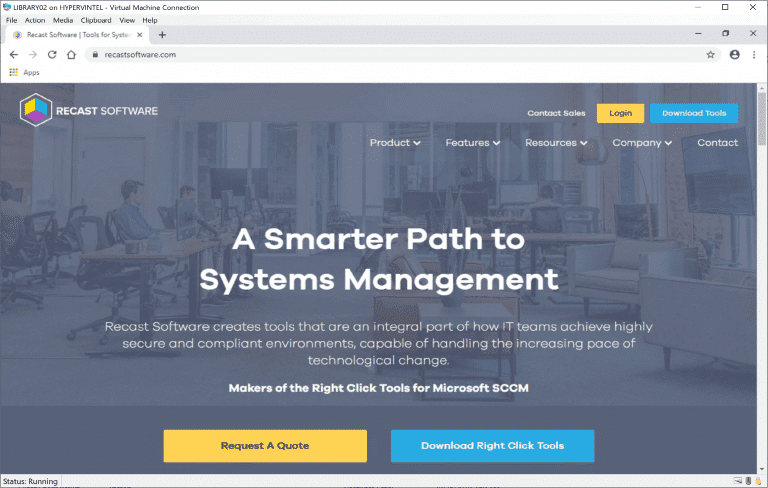Bookmark this page with star icon

[710, 55]
